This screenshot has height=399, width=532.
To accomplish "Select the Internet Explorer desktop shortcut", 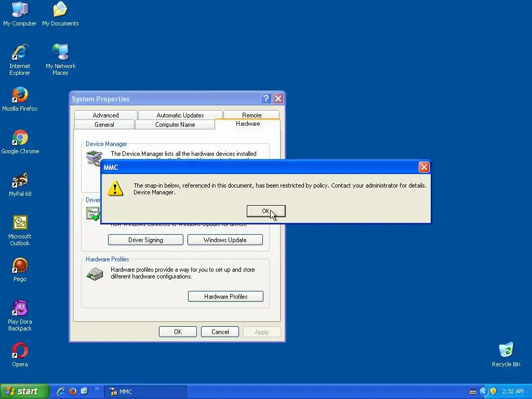I will coord(20,60).
